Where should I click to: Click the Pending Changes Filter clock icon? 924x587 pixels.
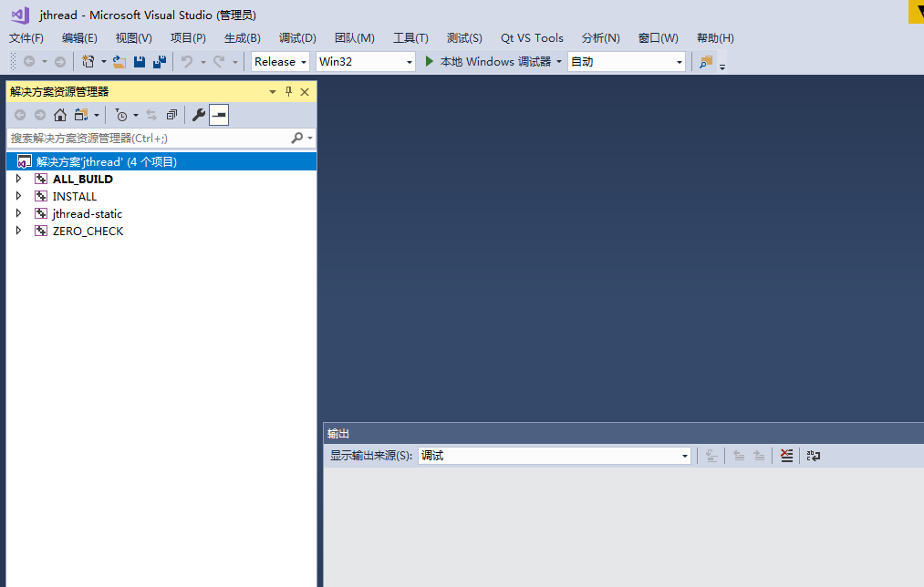120,115
